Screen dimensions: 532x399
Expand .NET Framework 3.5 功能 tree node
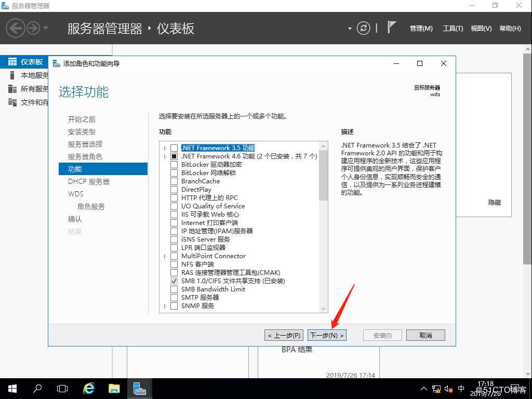pos(165,148)
